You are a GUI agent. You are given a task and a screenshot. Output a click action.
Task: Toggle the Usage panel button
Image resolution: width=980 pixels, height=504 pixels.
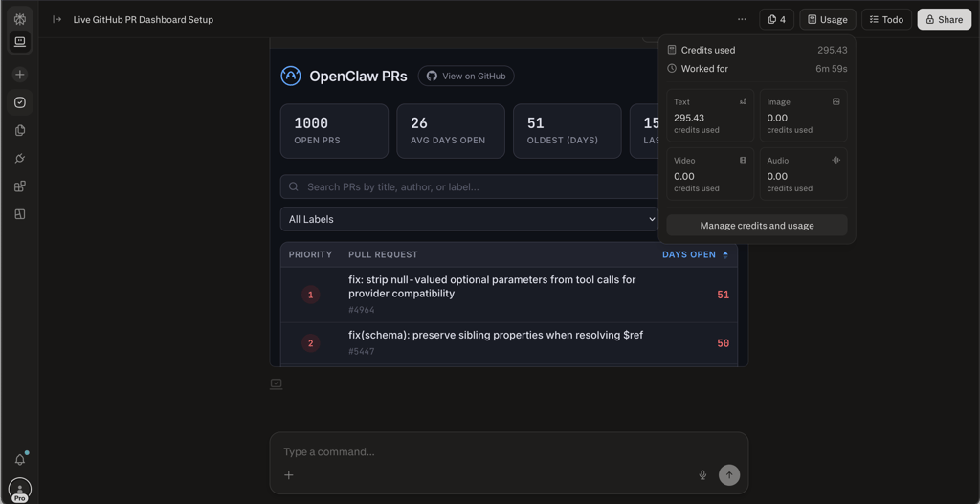[x=828, y=19]
